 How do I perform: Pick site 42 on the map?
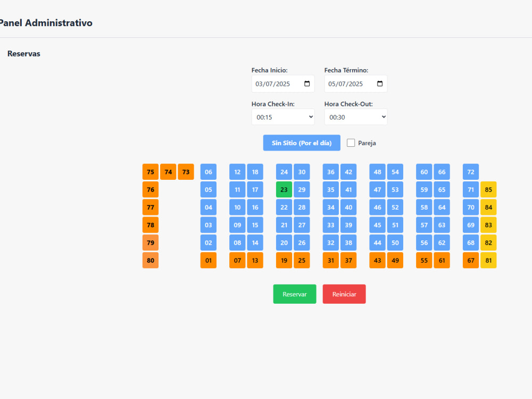[348, 172]
